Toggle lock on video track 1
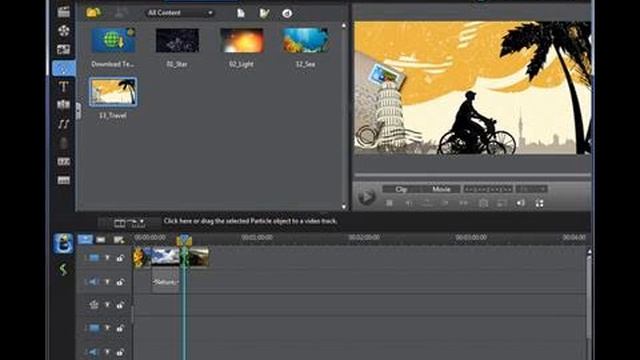The width and height of the screenshot is (640, 360). [x=120, y=258]
